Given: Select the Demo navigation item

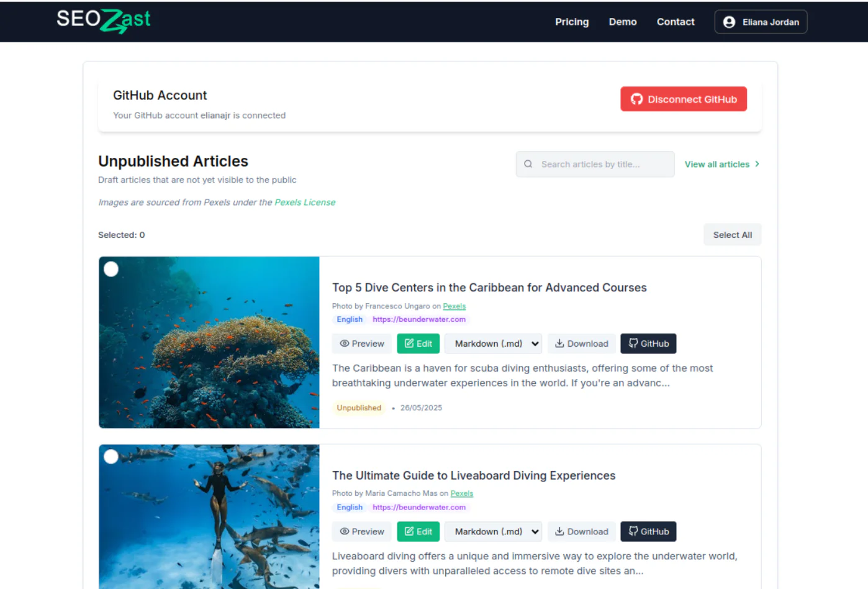Looking at the screenshot, I should point(622,22).
